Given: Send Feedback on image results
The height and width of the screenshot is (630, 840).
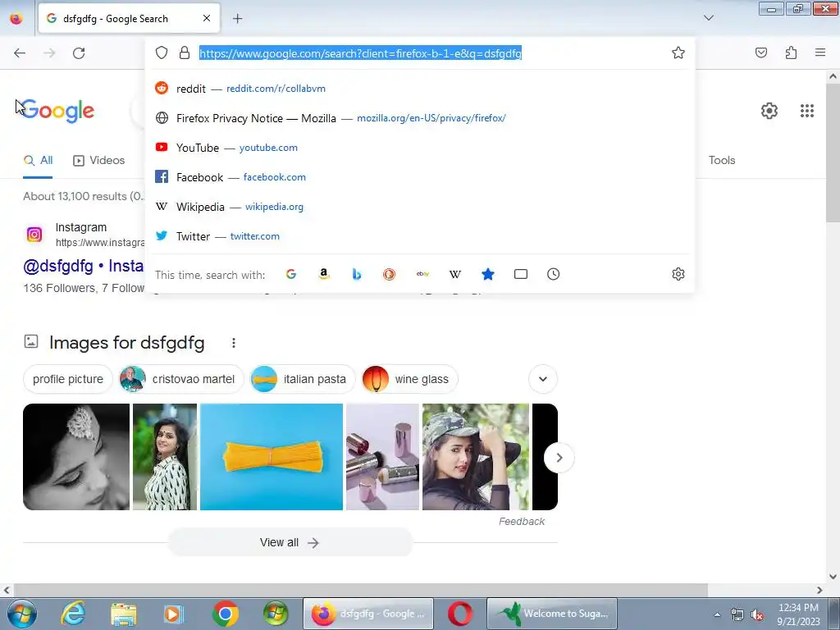Looking at the screenshot, I should 521,521.
